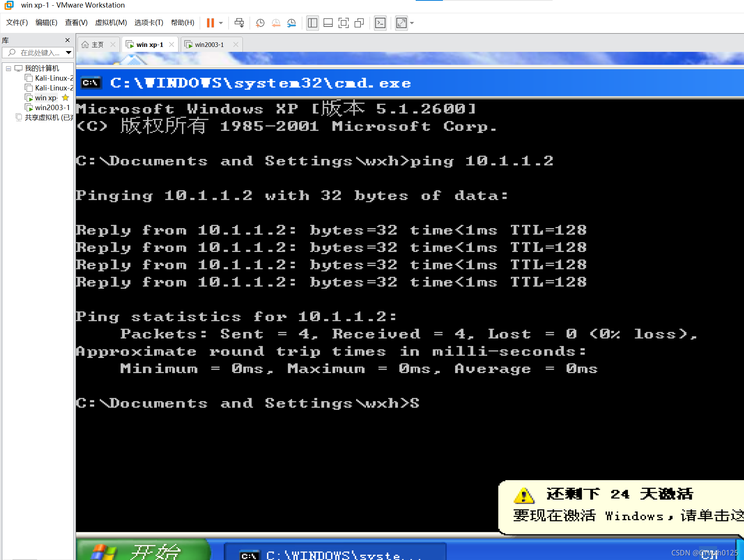Viewport: 744px width, 560px height.
Task: Click the XP 开始 Start button
Action: [144, 551]
